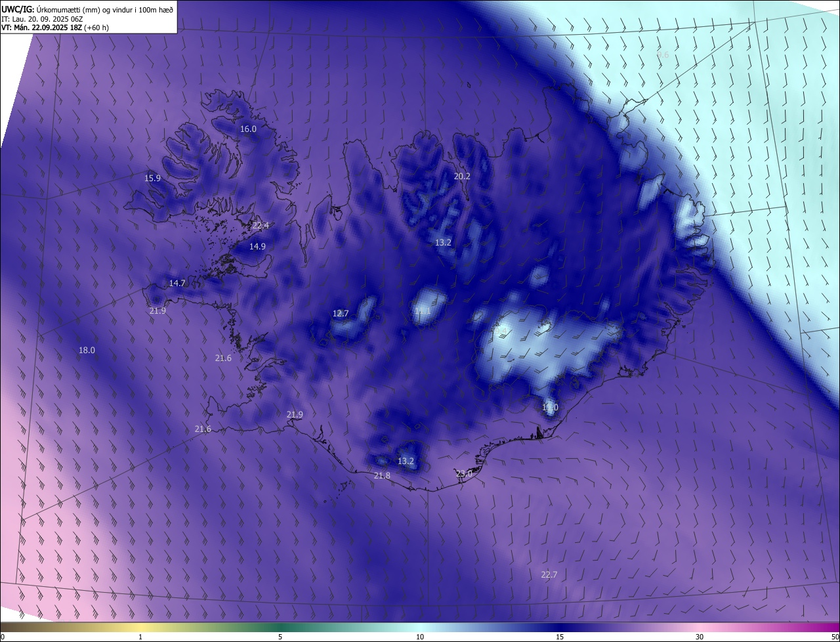Click the 15 tick label on the color scale
The width and height of the screenshot is (840, 642).
pos(560,637)
